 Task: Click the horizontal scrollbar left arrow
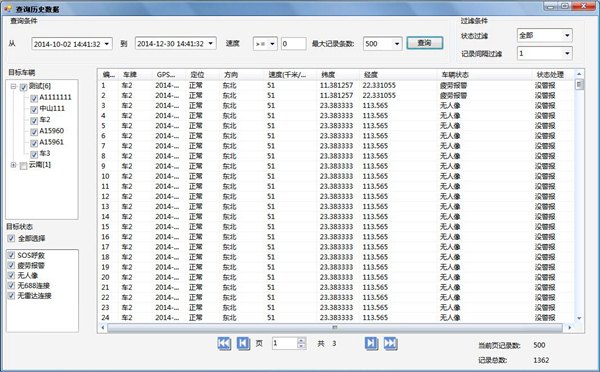point(102,328)
